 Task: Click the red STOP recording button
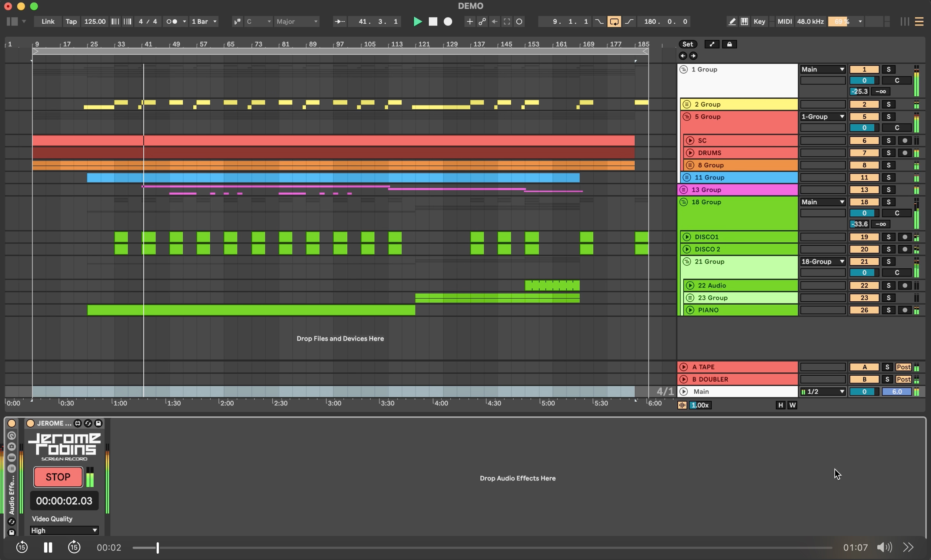pos(58,477)
